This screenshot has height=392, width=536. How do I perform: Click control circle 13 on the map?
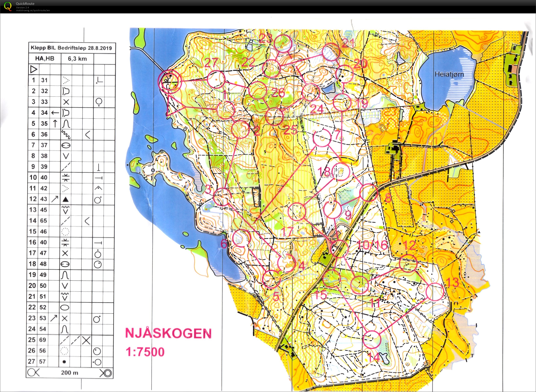435,292
